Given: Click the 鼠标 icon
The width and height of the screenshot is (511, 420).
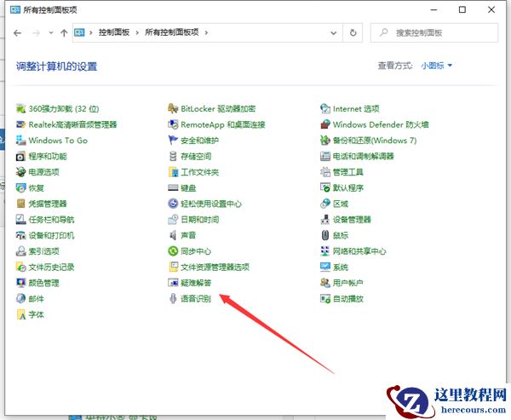Looking at the screenshot, I should point(325,235).
